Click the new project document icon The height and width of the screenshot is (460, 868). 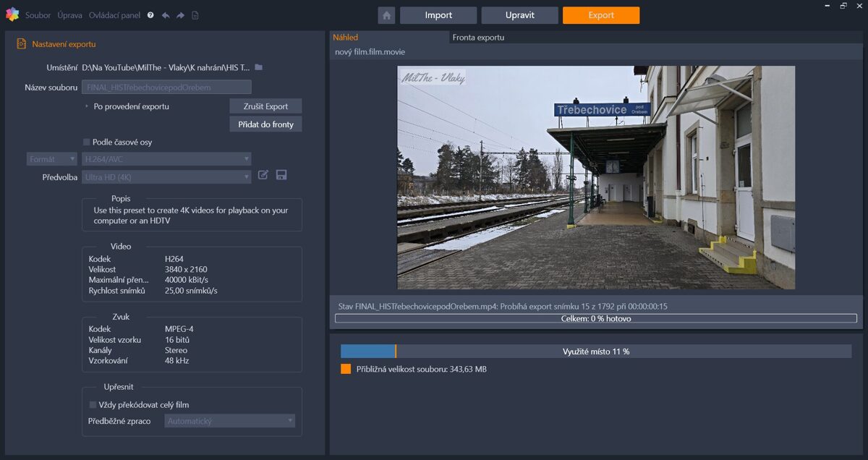195,15
